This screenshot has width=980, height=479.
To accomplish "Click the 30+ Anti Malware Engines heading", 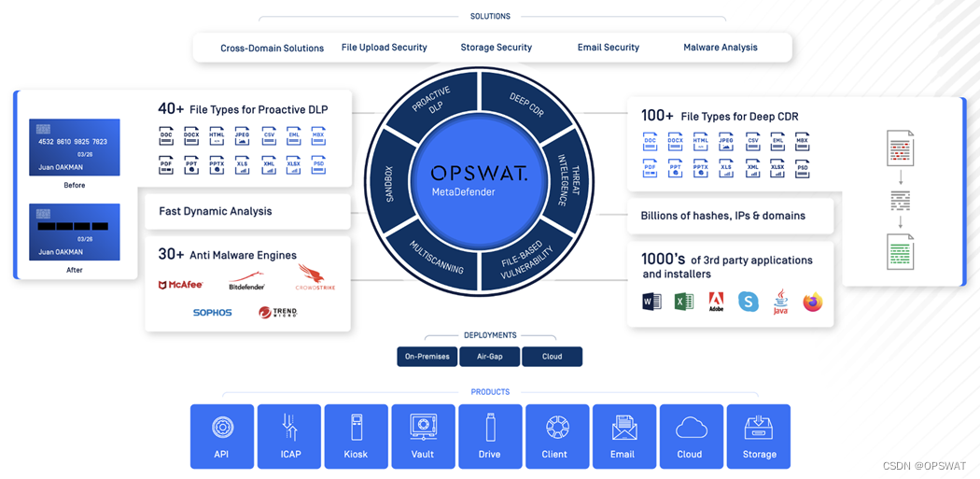I will (x=228, y=255).
